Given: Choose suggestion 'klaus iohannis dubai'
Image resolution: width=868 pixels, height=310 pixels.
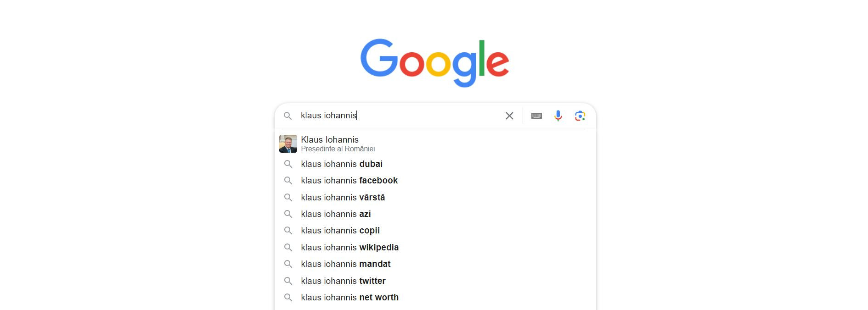Looking at the screenshot, I should [342, 164].
